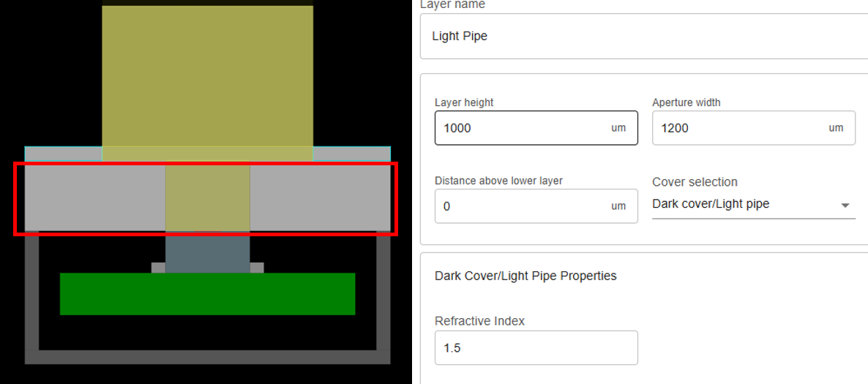Screen dimensions: 868x384
Task: Focus the Layer height input showing 1000
Action: [521, 128]
